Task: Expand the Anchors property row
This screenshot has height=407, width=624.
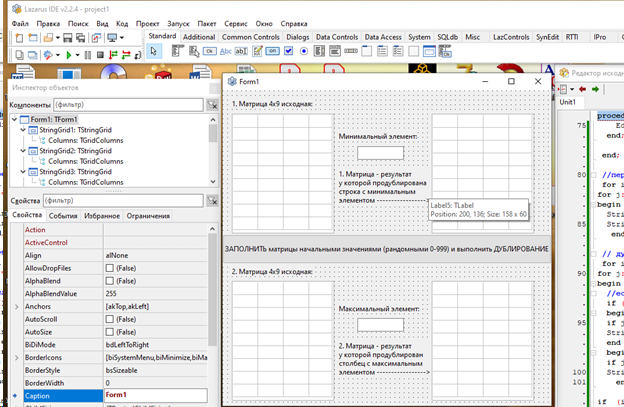Action: (15, 306)
